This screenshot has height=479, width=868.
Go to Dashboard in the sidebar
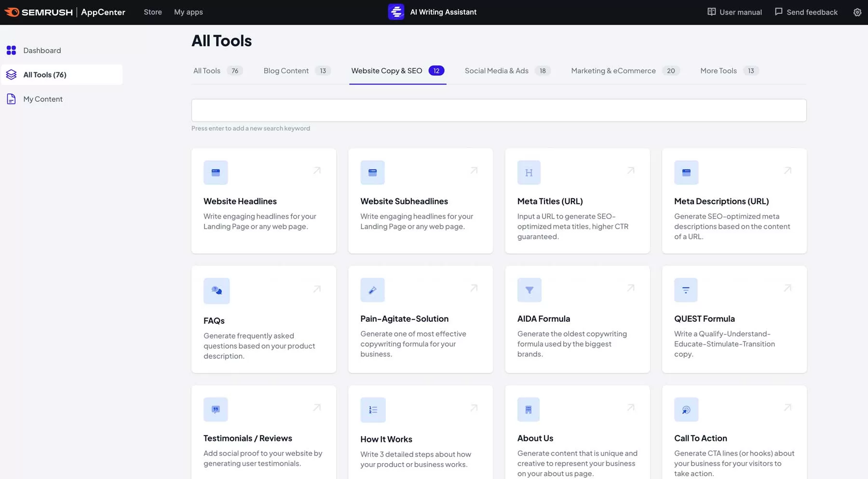point(42,50)
